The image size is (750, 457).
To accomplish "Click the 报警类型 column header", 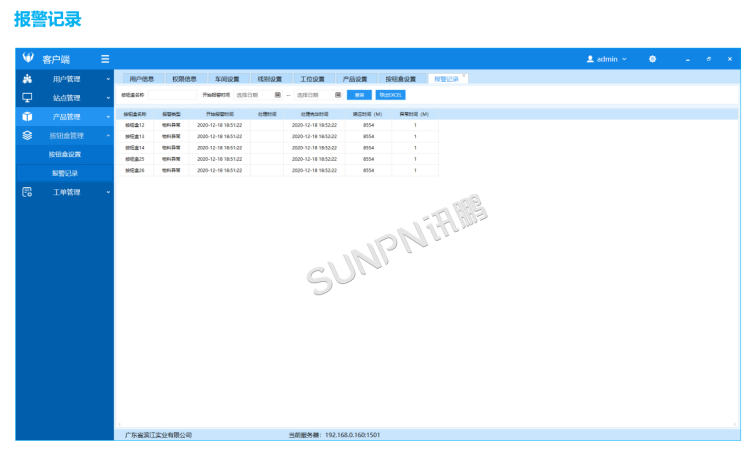I will (171, 114).
